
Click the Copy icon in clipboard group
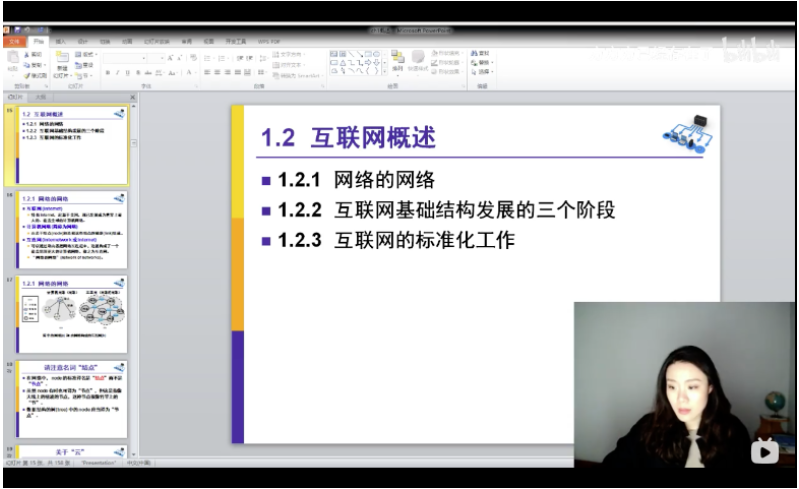click(x=27, y=65)
